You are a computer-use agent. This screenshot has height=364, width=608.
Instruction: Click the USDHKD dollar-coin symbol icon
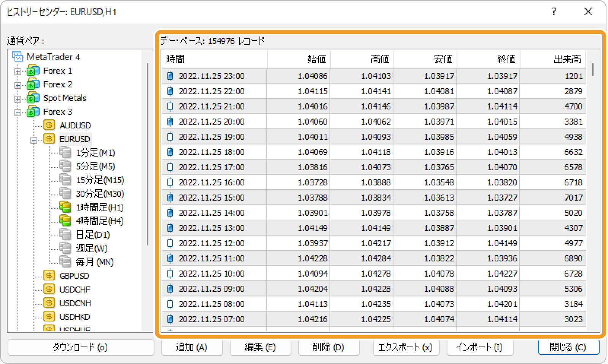[49, 317]
